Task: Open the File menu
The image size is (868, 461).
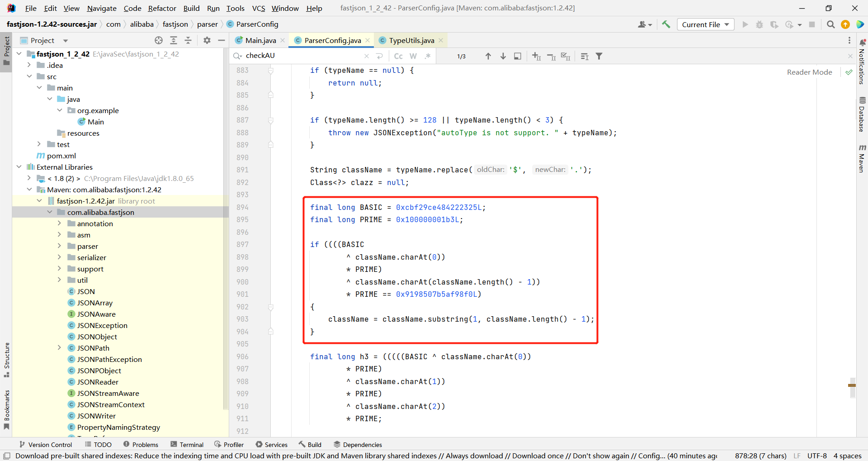Action: click(31, 8)
